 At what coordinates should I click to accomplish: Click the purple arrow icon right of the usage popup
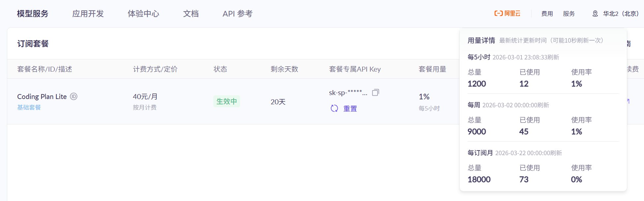[629, 101]
